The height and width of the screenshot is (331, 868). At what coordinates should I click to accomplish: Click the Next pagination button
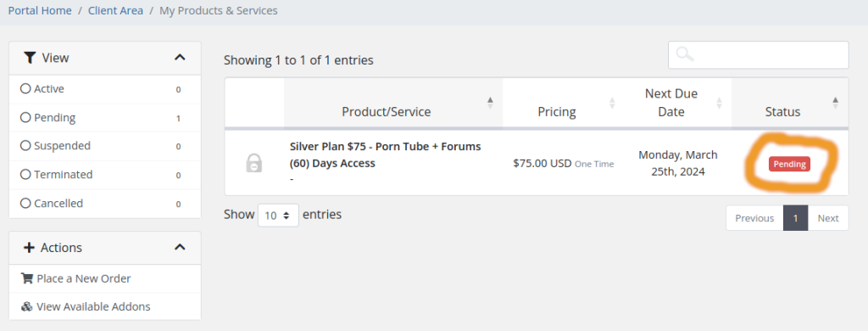click(x=828, y=218)
